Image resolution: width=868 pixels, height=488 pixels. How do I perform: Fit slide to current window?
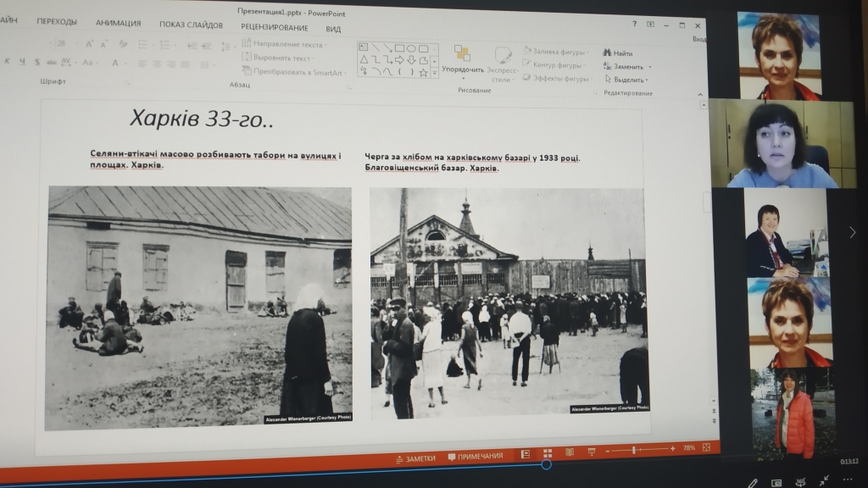(x=706, y=447)
